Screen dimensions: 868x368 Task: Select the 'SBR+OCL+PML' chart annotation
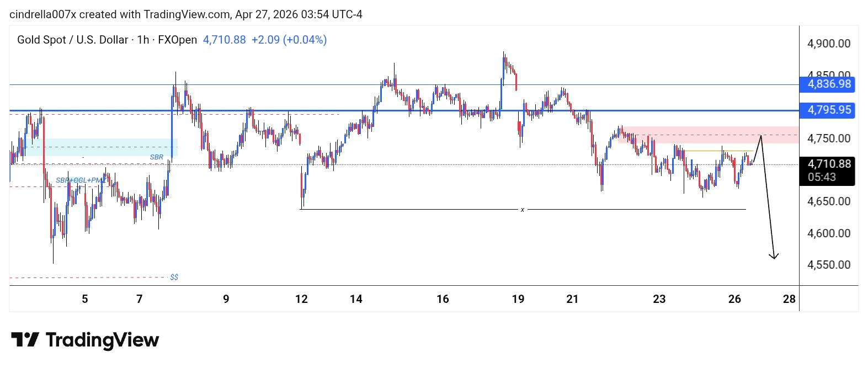pos(81,180)
